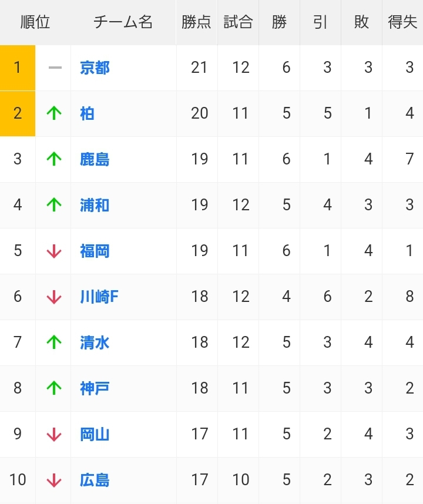Click the 広島 team link
The height and width of the screenshot is (504, 423).
pos(95,480)
